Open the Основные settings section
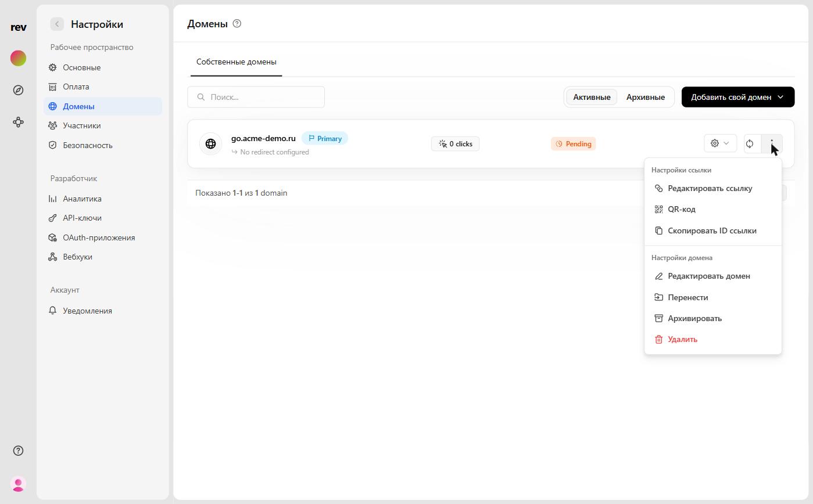Image resolution: width=813 pixels, height=504 pixels. (x=103, y=67)
